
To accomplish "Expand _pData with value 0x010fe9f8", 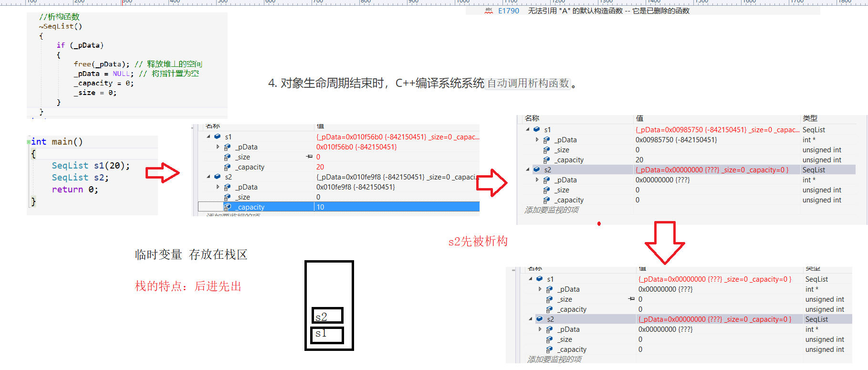I will point(218,187).
